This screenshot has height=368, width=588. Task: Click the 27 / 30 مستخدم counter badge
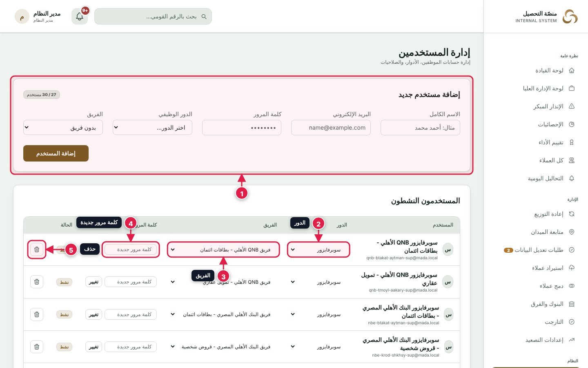pos(42,95)
